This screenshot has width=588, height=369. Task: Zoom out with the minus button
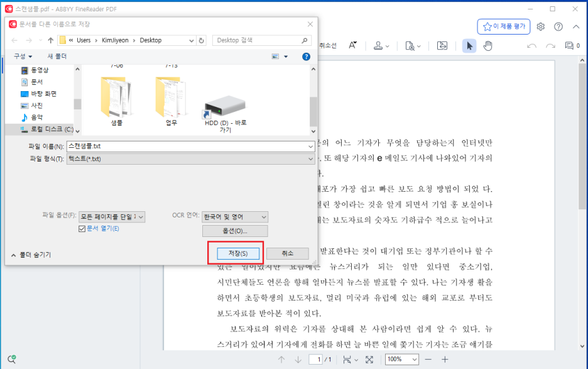[x=428, y=360]
